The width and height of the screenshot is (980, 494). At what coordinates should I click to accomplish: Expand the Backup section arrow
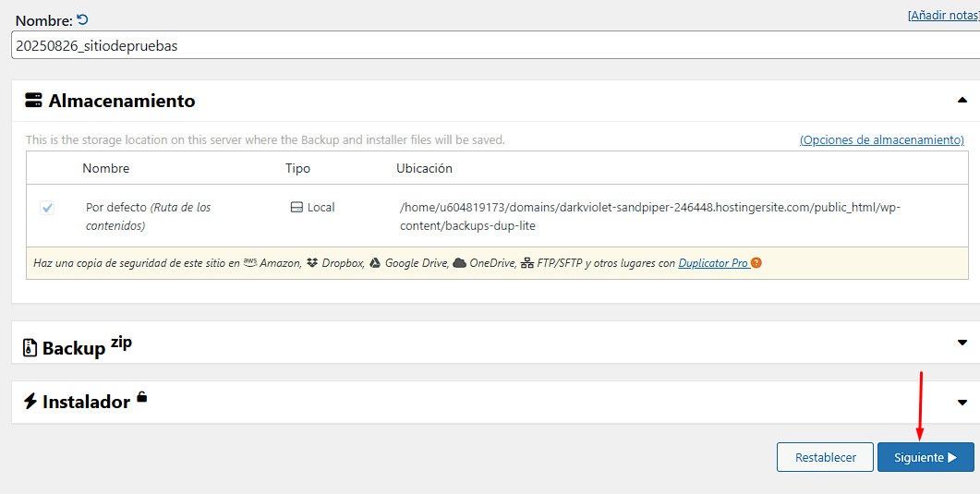pyautogui.click(x=962, y=343)
